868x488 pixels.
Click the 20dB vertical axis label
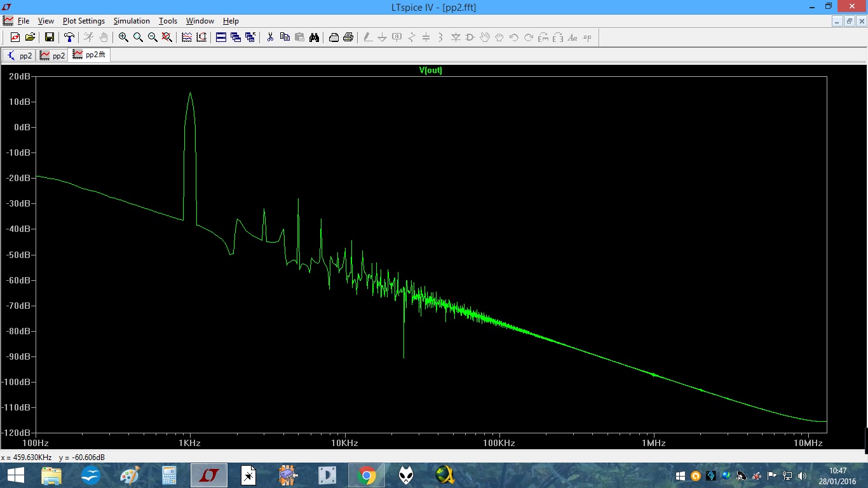pyautogui.click(x=18, y=76)
